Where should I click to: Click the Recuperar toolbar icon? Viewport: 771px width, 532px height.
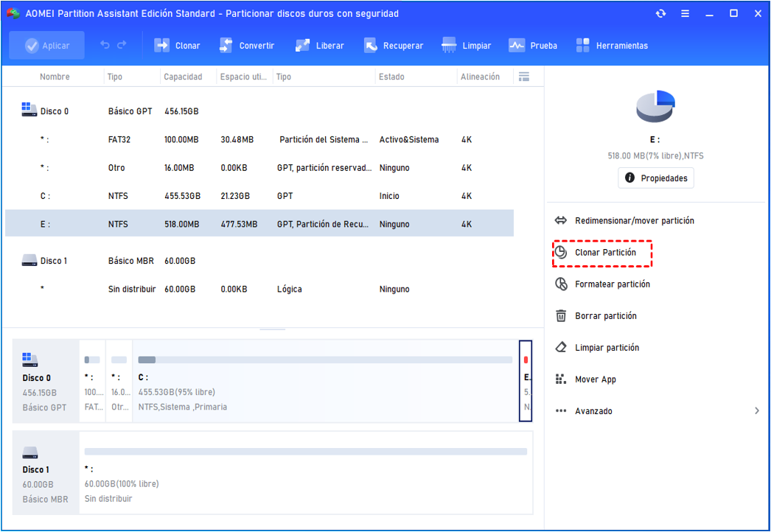point(370,45)
